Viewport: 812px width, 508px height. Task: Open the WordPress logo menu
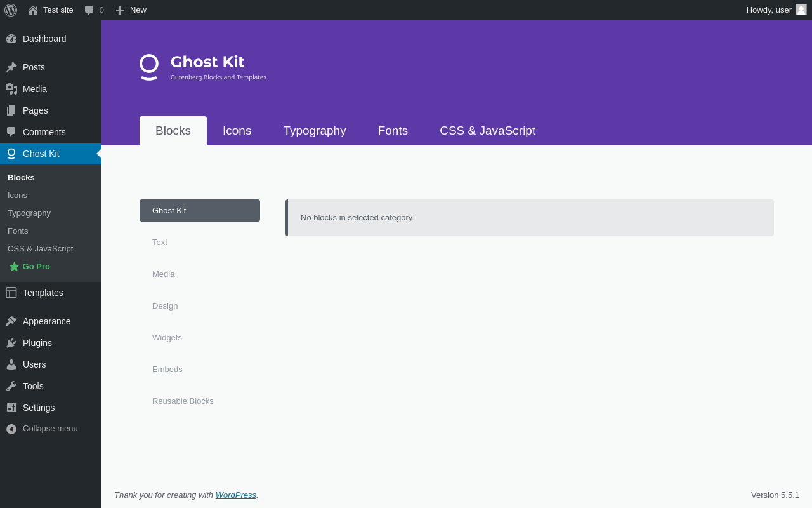[x=11, y=10]
